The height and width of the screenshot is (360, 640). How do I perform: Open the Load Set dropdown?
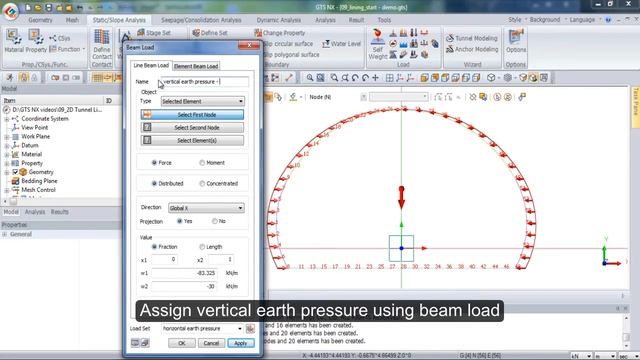[202, 328]
